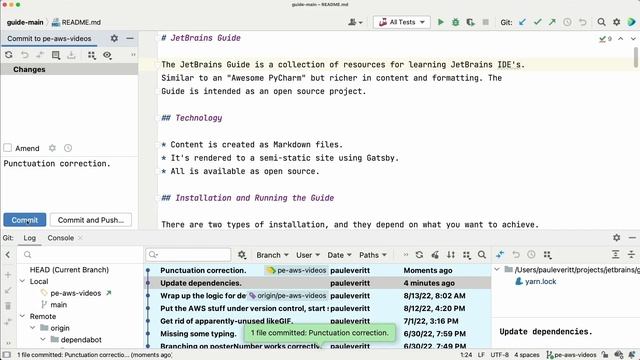Open Git log filter settings gear
640x360 pixels.
click(x=242, y=255)
